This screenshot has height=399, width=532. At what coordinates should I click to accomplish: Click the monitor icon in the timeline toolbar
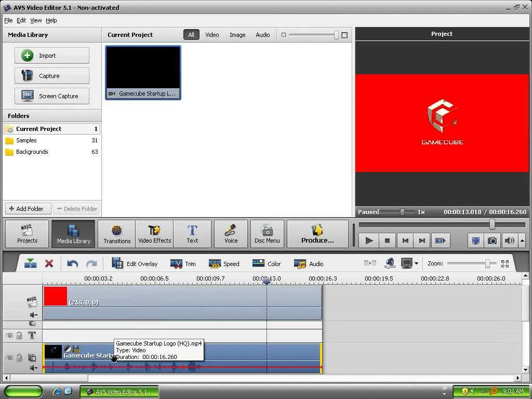point(406,263)
